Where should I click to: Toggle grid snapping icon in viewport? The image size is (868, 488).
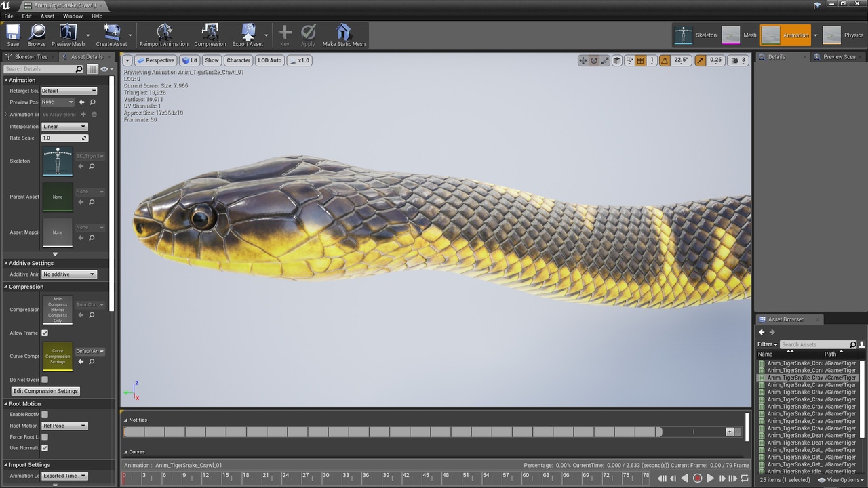click(640, 60)
